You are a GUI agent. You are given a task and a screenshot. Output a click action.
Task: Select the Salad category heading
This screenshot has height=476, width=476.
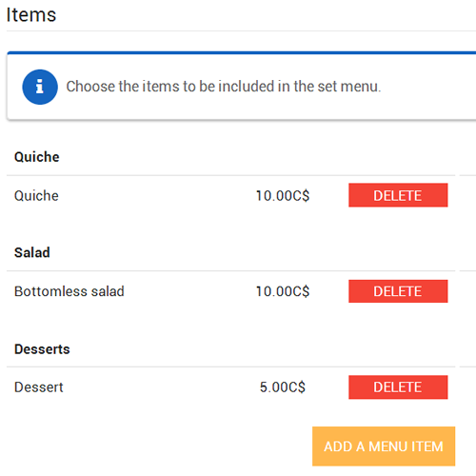pyautogui.click(x=32, y=253)
